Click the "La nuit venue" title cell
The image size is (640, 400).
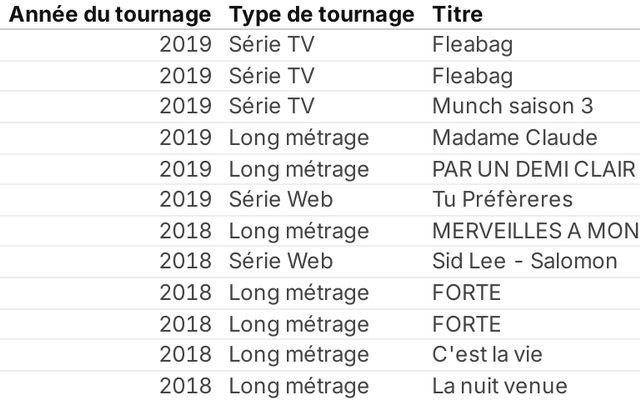(x=499, y=386)
